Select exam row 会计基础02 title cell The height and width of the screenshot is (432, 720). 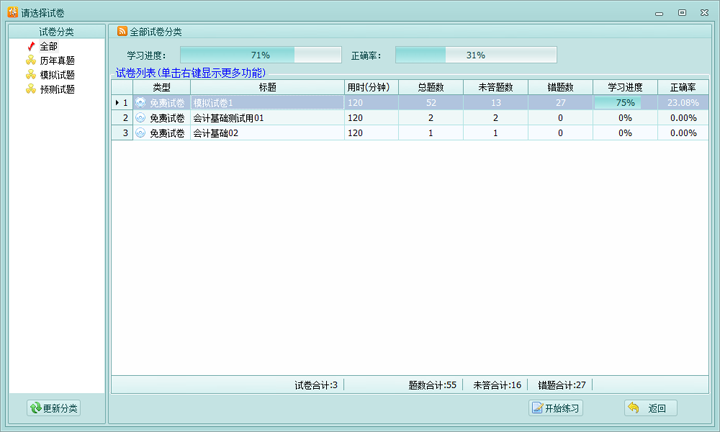click(x=266, y=132)
